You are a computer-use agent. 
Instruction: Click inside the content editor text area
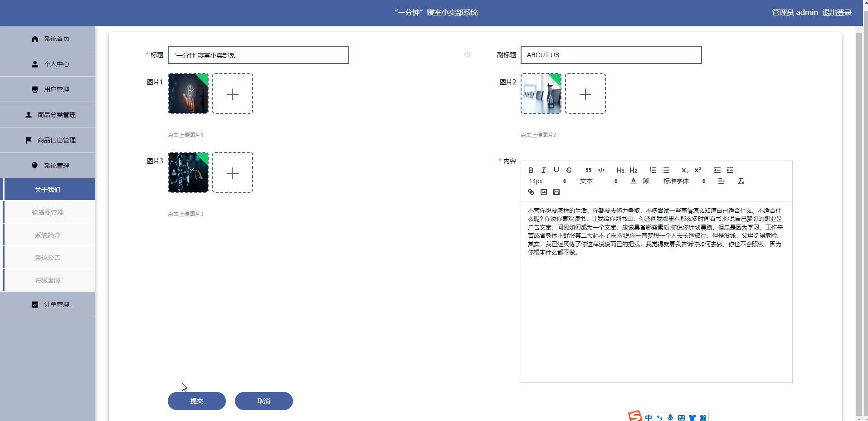point(657,292)
